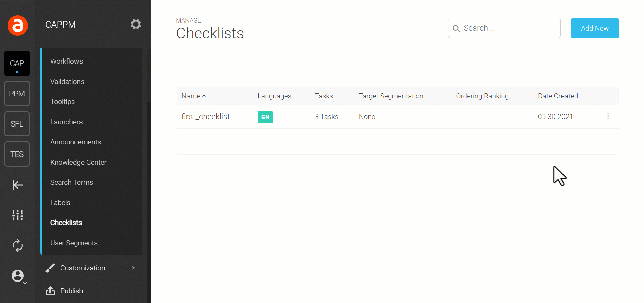This screenshot has height=303, width=644.
Task: Go to Labels section
Action: tap(60, 203)
